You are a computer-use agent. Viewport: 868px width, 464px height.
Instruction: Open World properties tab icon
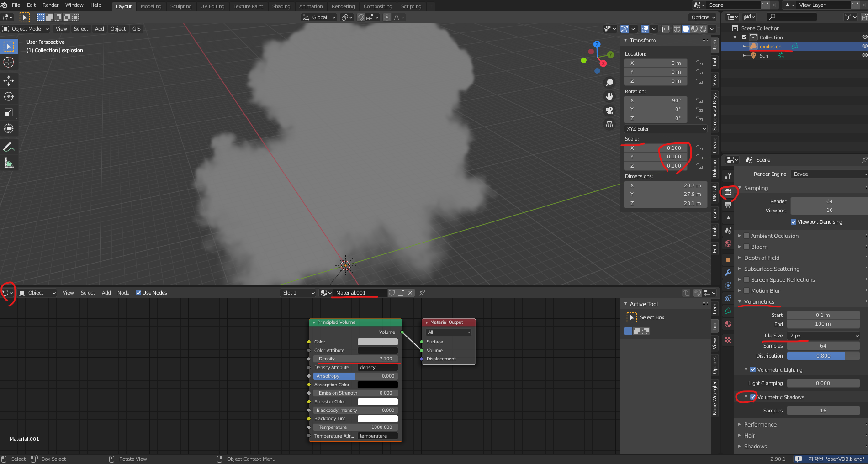(x=728, y=243)
